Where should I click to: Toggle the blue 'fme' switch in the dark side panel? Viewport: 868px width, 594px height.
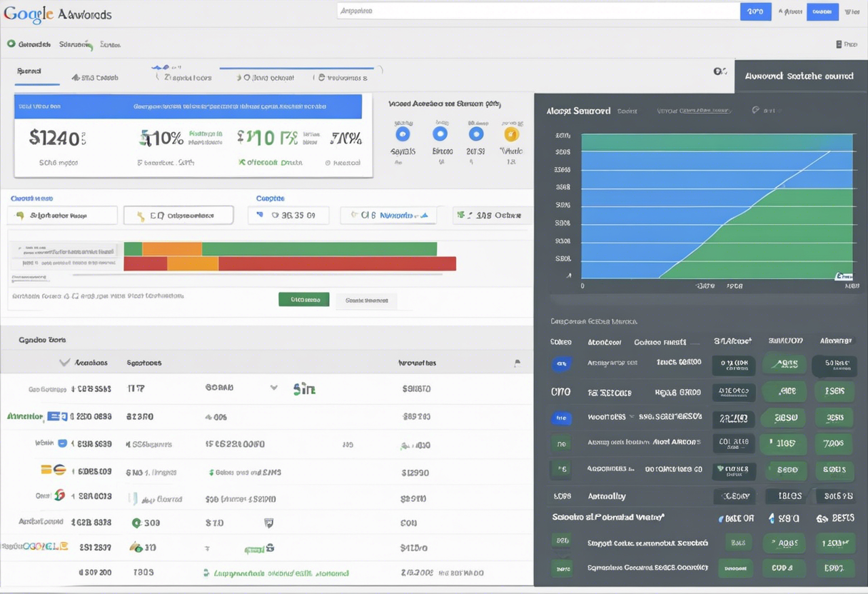pyautogui.click(x=561, y=417)
